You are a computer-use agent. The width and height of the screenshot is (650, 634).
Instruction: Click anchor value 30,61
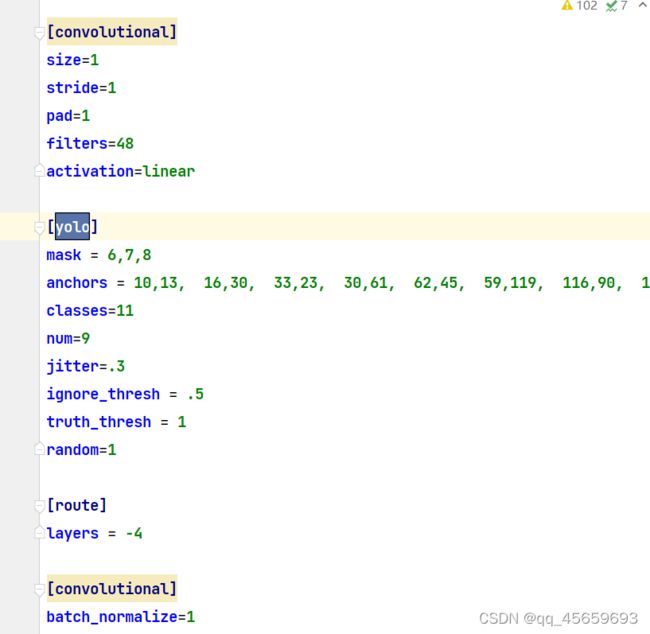(x=365, y=283)
